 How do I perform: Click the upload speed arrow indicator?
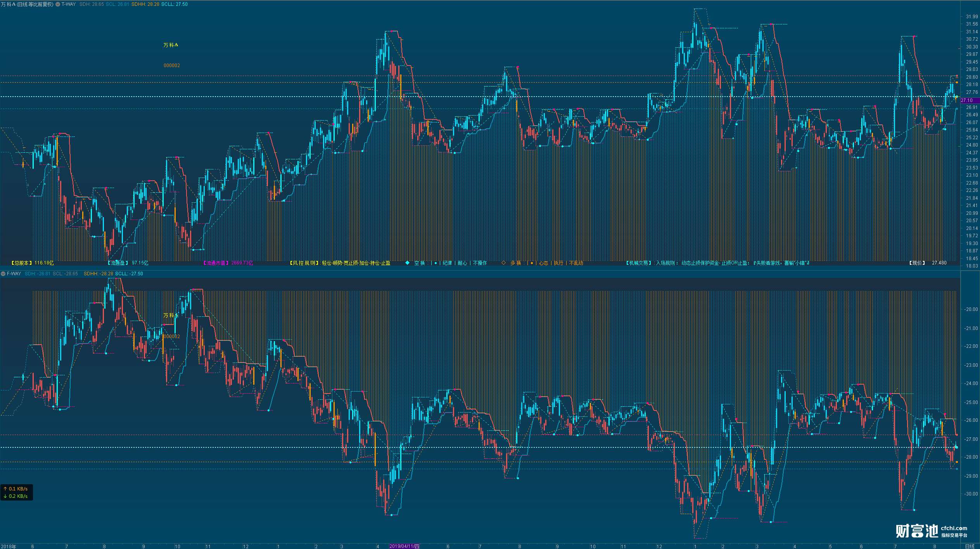5,489
